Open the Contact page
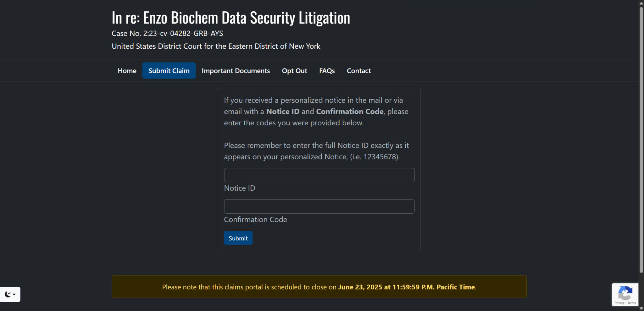644x311 pixels. pos(358,71)
